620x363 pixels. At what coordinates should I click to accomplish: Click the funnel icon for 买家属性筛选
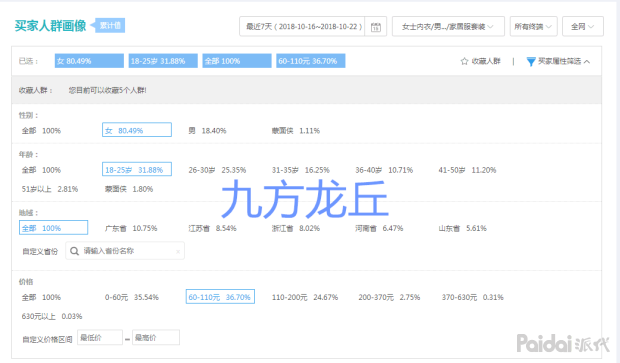531,62
